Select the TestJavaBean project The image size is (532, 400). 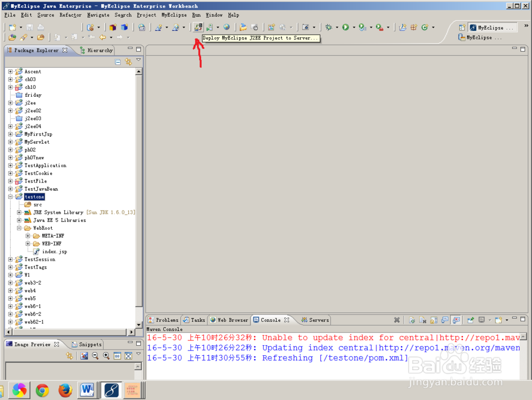click(41, 189)
